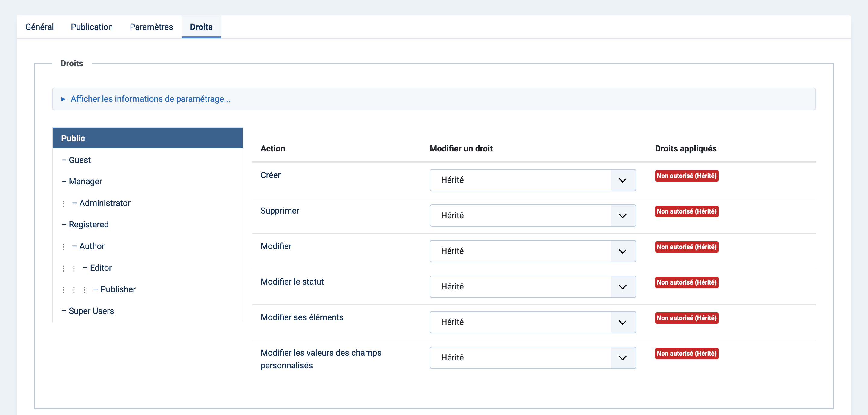Click the Modifier un droit column header
Image resolution: width=868 pixels, height=415 pixels.
461,148
